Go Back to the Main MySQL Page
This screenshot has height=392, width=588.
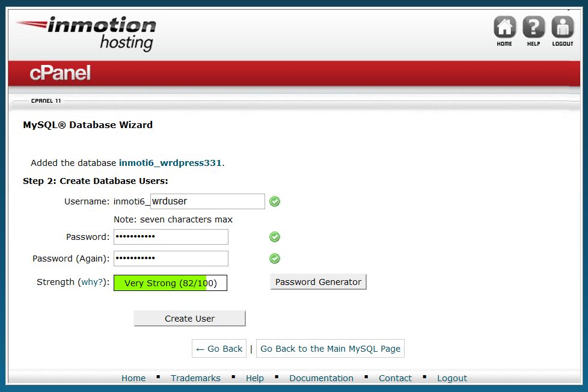[330, 349]
